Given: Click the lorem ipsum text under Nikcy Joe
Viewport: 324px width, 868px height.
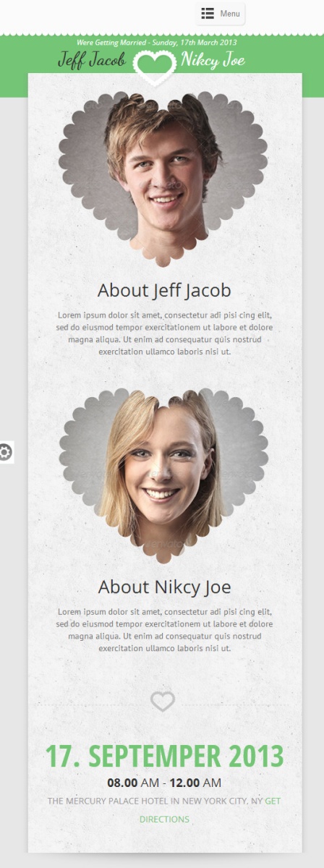Looking at the screenshot, I should pyautogui.click(x=164, y=630).
